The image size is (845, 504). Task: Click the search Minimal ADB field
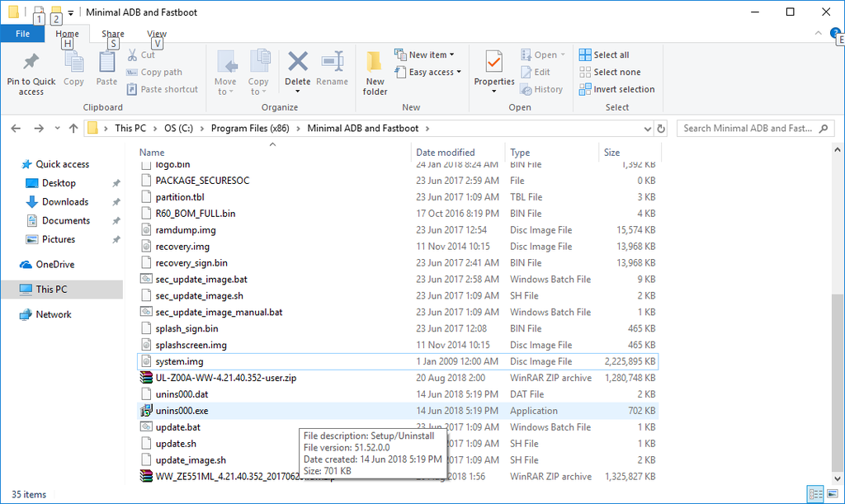[747, 129]
